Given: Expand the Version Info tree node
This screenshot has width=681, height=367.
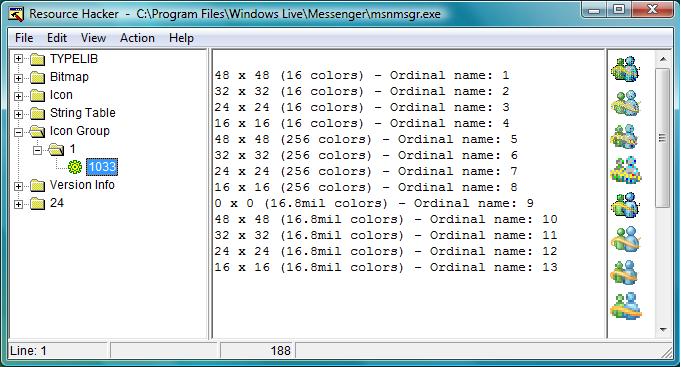Looking at the screenshot, I should click(18, 186).
